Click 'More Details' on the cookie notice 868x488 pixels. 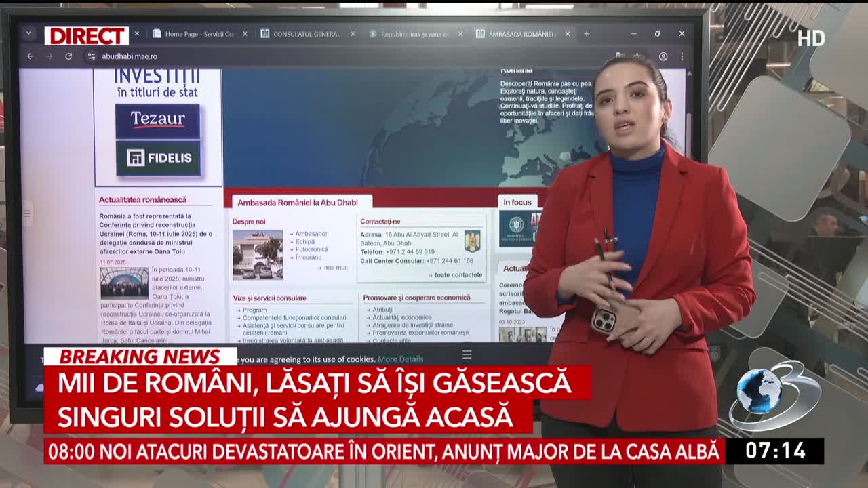point(401,359)
